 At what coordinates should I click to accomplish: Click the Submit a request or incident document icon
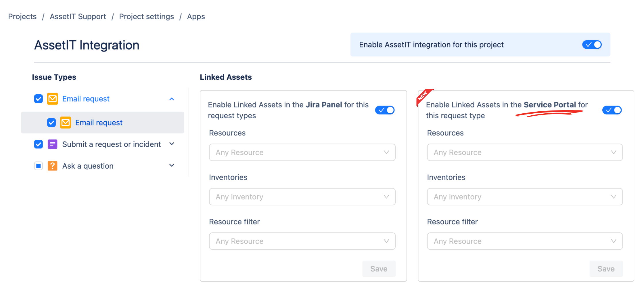(53, 144)
